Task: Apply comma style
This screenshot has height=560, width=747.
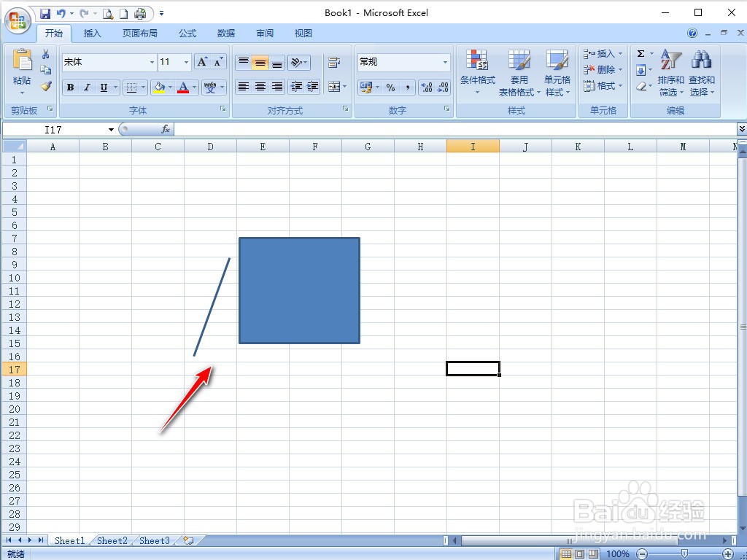Action: click(408, 87)
